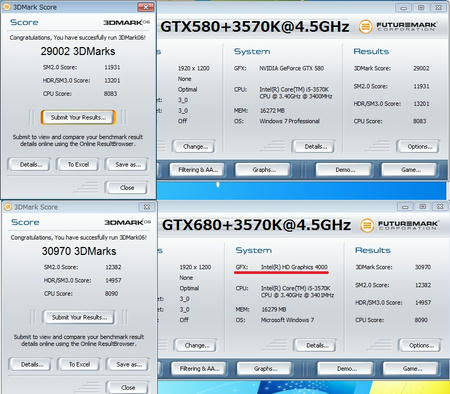Viewport: 450px width, 394px height.
Task: Click To Excel in lower score dialog
Action: tap(79, 364)
